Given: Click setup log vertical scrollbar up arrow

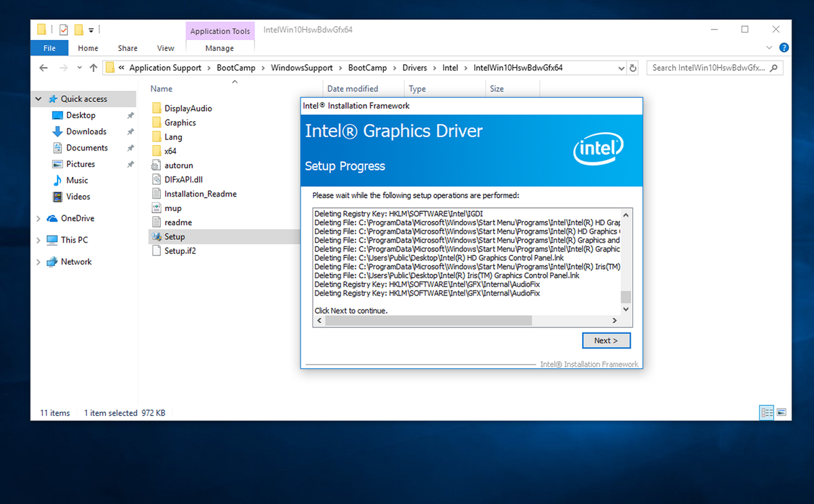Looking at the screenshot, I should pyautogui.click(x=626, y=215).
